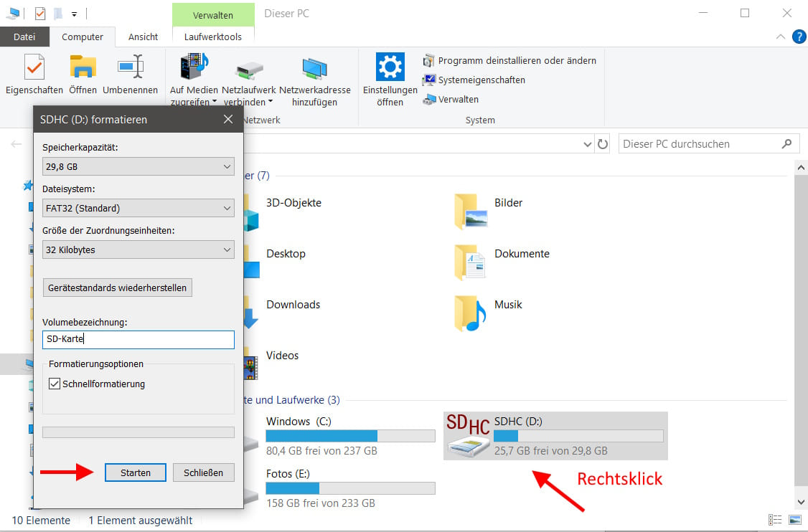Switch to the Ansicht ribbon tab

(143, 37)
